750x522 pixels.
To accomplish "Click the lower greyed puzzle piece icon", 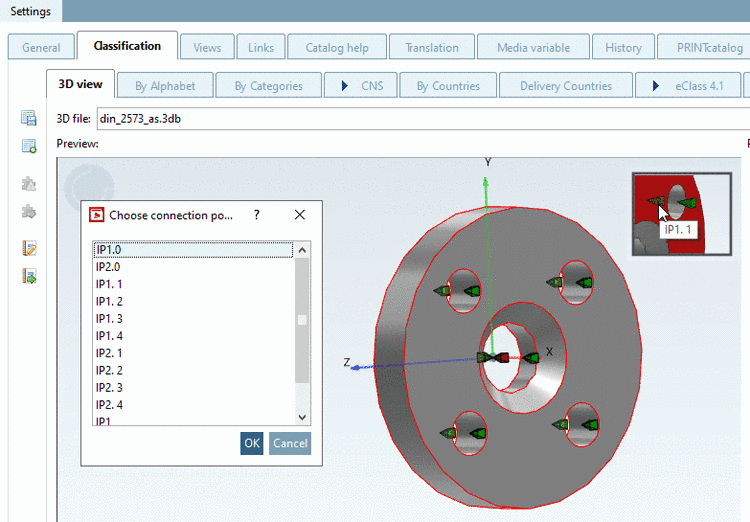I will (29, 211).
